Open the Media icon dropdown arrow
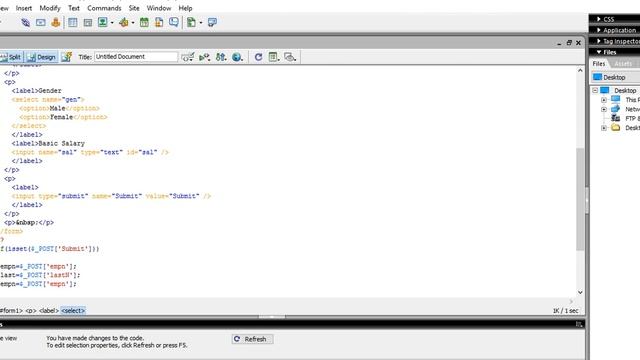640x360 pixels. click(x=133, y=23)
